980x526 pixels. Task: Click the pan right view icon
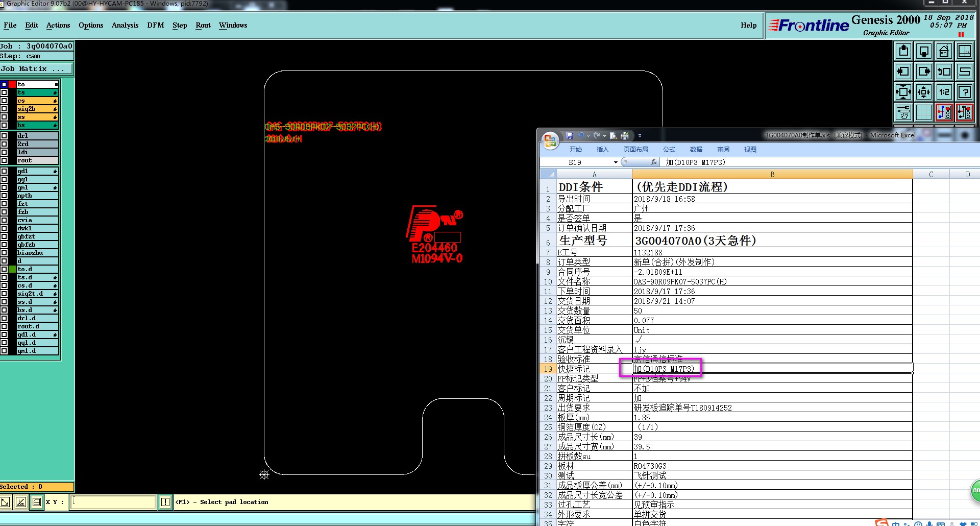pos(924,71)
